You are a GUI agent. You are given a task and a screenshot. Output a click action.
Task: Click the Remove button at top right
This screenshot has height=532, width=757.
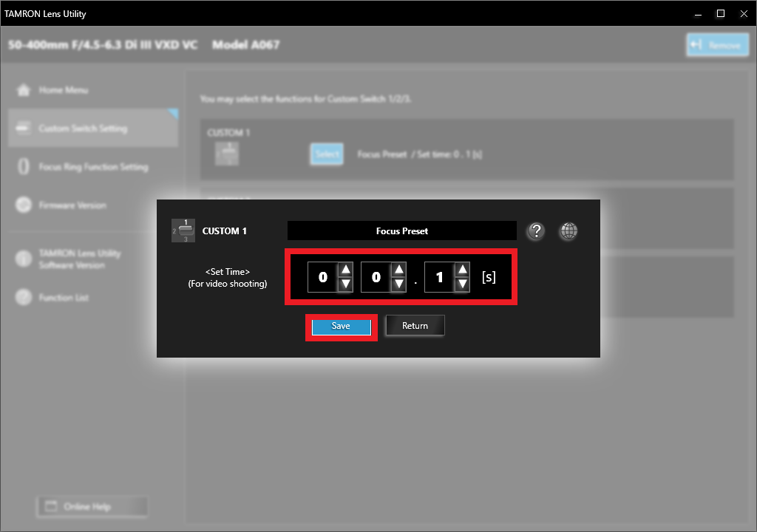coord(717,45)
